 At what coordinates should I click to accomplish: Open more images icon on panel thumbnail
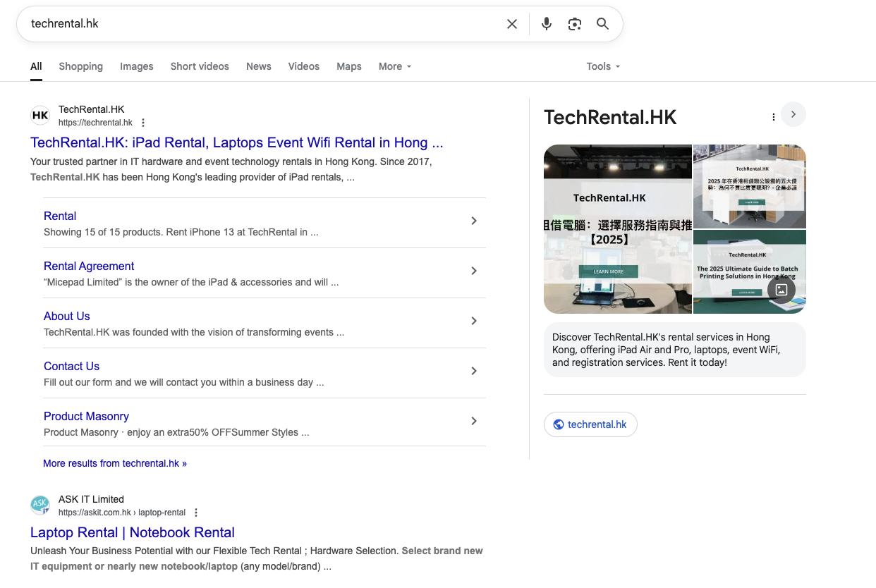(x=781, y=290)
